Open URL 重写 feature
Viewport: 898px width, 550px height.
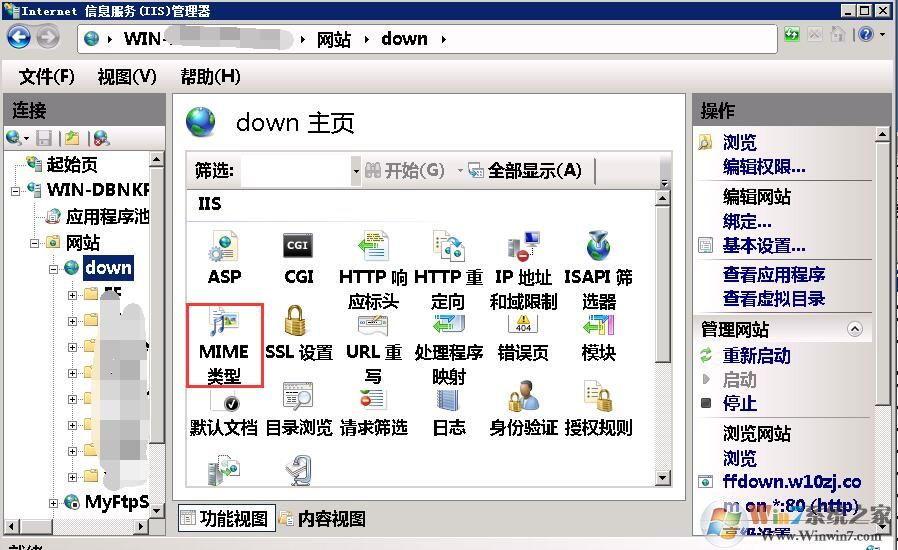coord(373,348)
